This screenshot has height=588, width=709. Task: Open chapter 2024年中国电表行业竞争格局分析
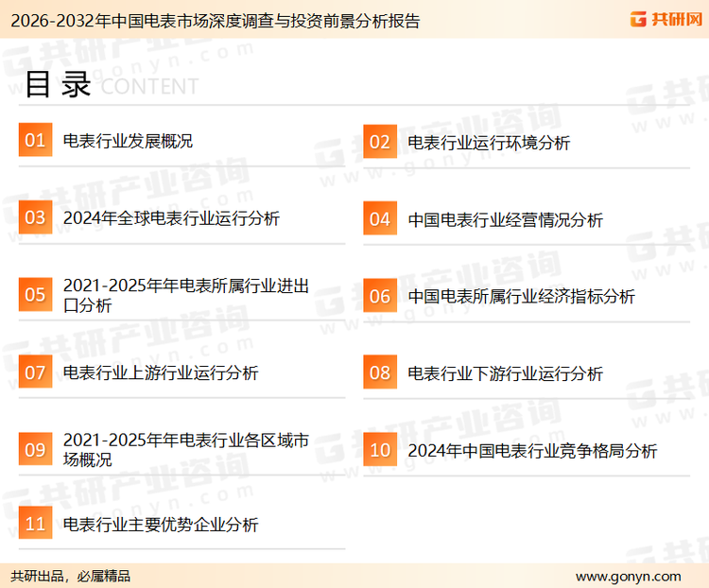(532, 451)
